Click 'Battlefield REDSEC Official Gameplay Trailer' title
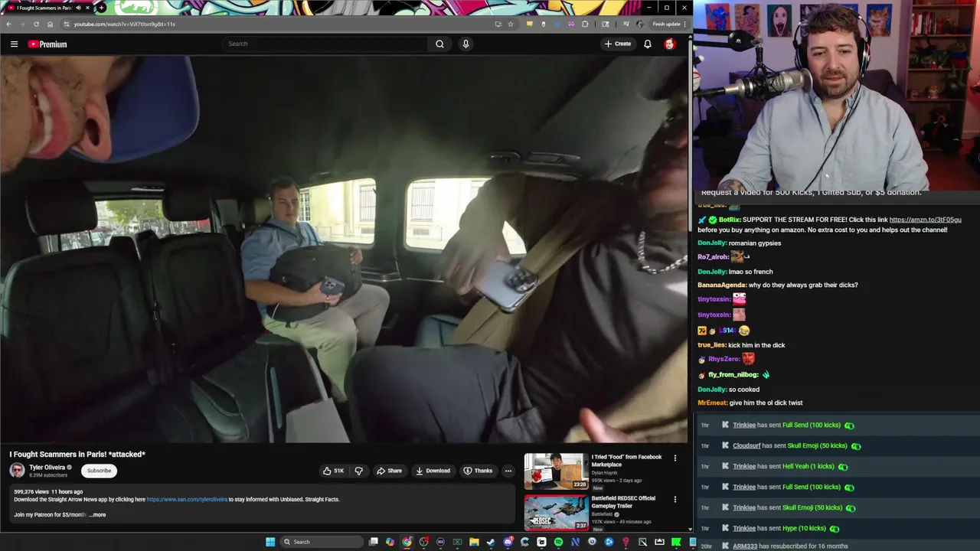This screenshot has width=980, height=551. [623, 502]
